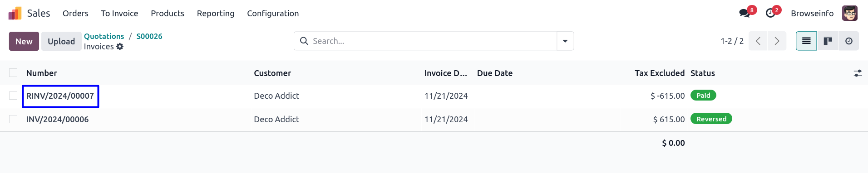Viewport: 868px width, 173px height.
Task: Switch to list view
Action: tap(806, 41)
